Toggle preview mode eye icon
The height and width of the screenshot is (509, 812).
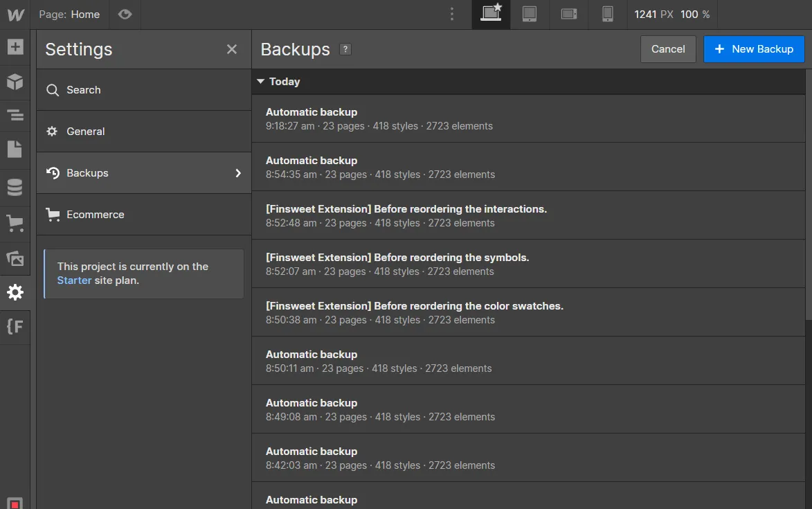(125, 15)
